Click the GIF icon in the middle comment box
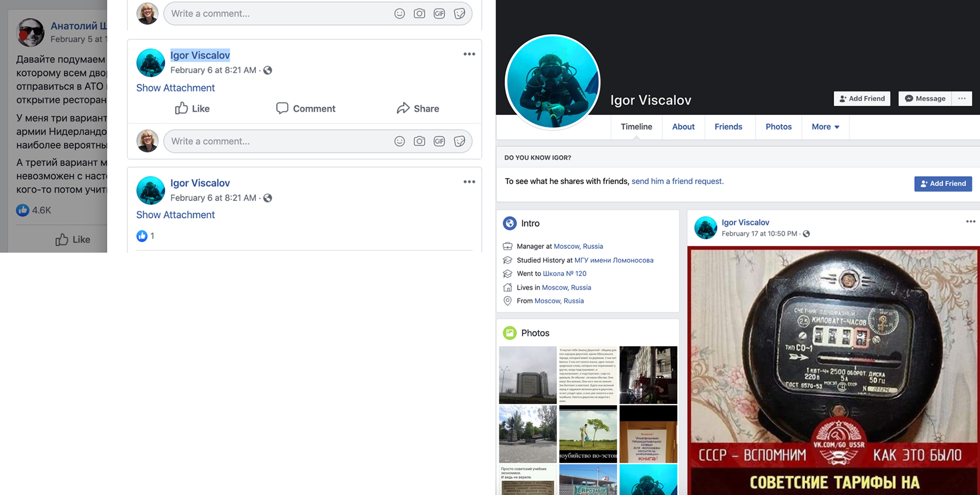The image size is (980, 495). (439, 141)
